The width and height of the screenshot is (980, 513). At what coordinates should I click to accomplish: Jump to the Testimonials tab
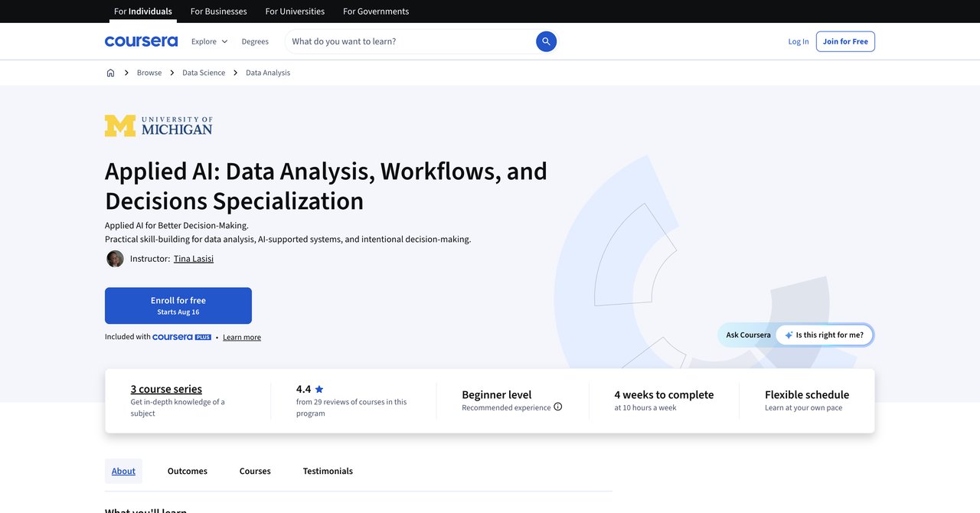coord(328,471)
